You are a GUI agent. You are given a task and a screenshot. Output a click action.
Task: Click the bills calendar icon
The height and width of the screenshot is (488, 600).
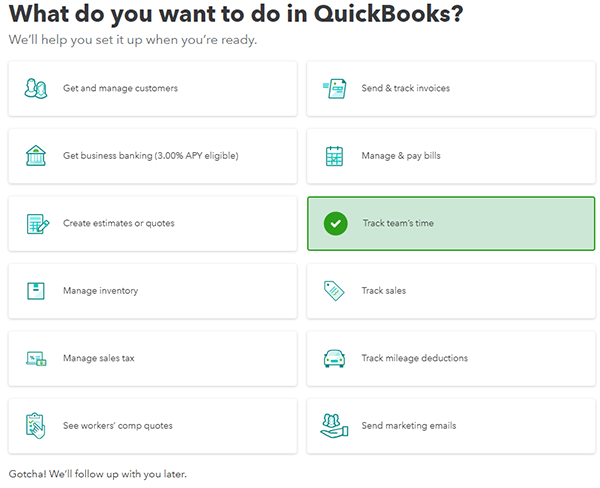[334, 156]
